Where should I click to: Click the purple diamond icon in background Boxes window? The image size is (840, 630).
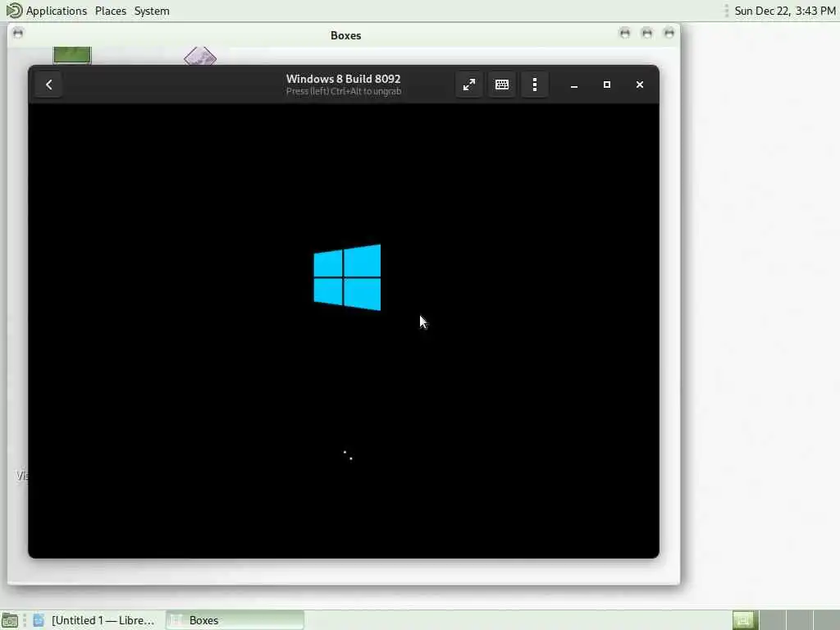point(200,56)
